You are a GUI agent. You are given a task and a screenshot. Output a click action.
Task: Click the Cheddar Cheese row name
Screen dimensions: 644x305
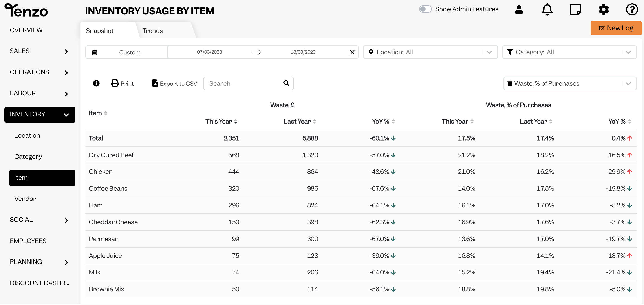[x=113, y=222]
